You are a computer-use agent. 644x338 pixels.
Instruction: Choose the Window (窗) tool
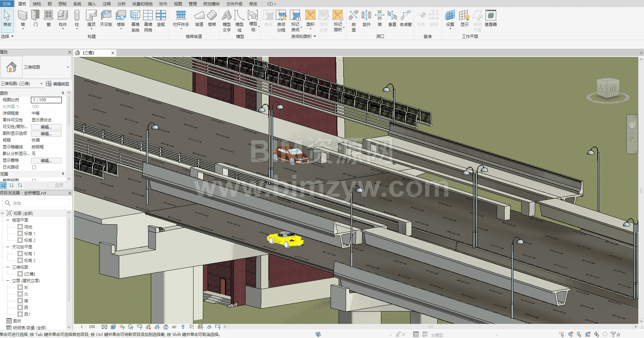tap(49, 18)
